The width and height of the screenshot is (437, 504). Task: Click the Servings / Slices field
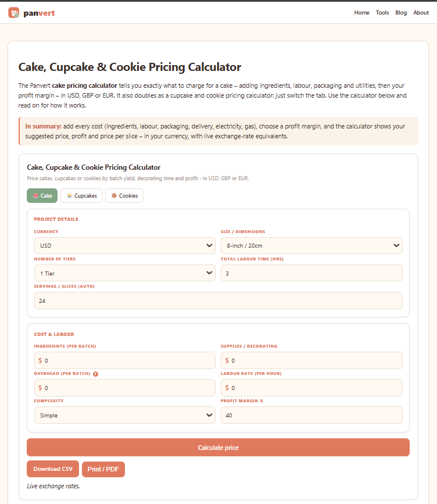click(x=218, y=301)
